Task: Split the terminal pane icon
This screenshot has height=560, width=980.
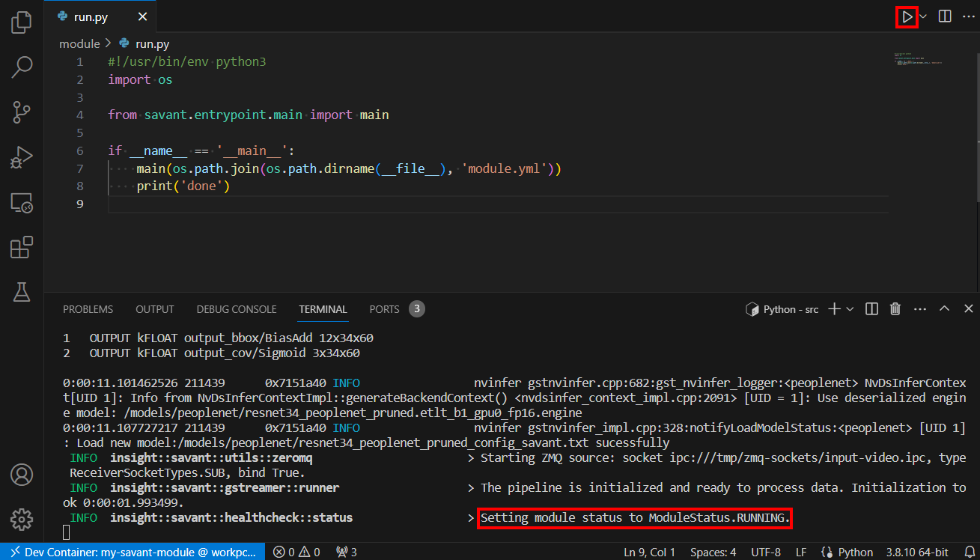Action: click(871, 308)
